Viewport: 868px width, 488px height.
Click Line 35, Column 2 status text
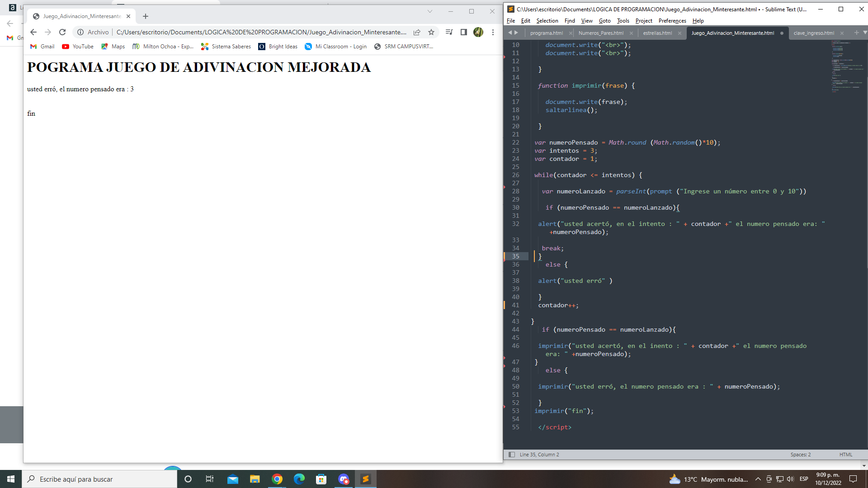539,455
